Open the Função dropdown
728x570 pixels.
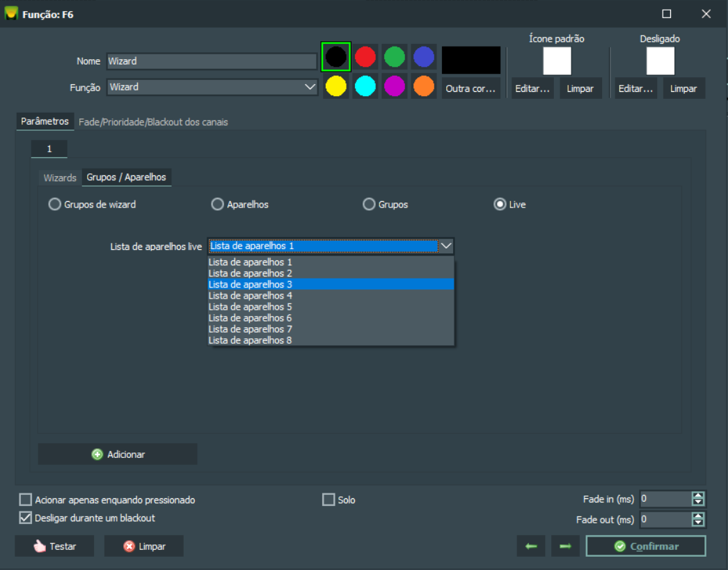coord(212,87)
